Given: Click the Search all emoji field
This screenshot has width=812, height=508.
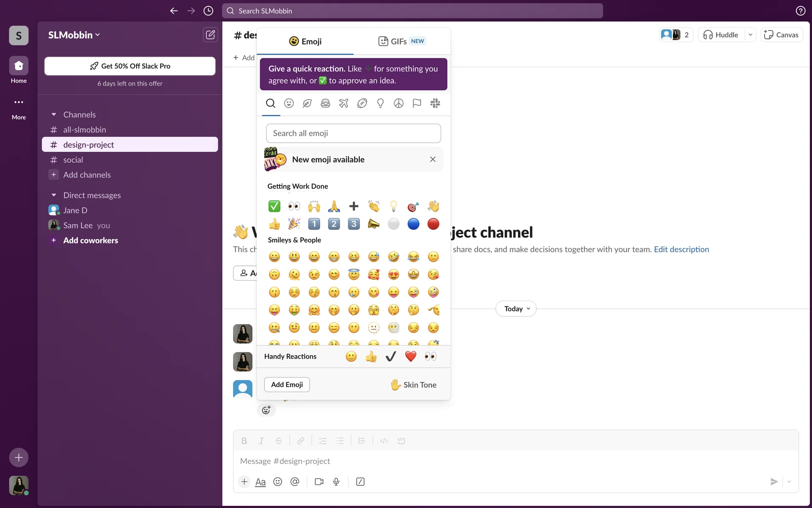Looking at the screenshot, I should [x=353, y=133].
